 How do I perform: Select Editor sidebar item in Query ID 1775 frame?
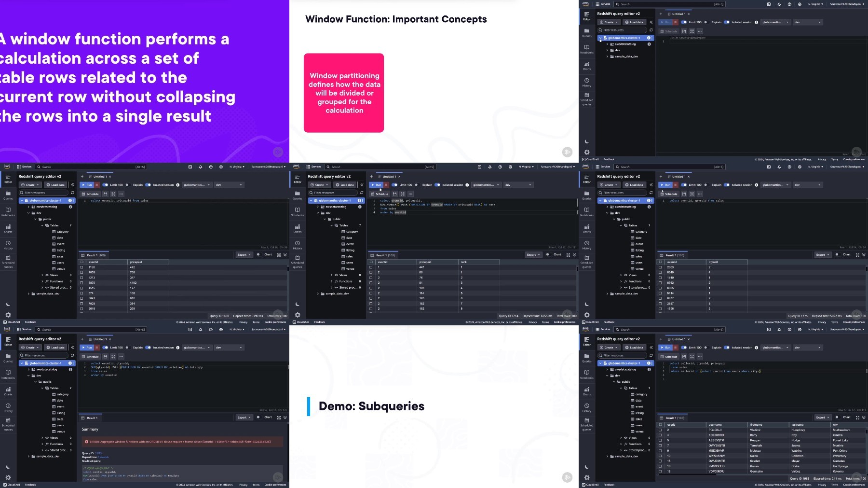pyautogui.click(x=586, y=179)
